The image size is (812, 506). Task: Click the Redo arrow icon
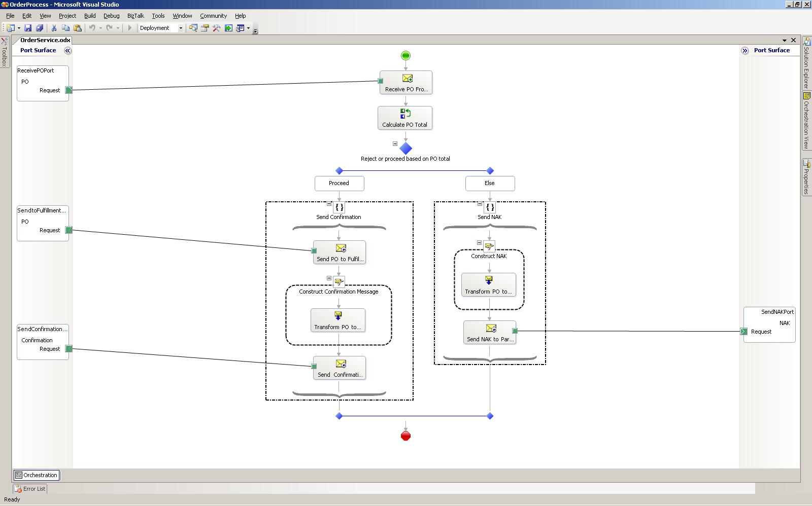click(110, 28)
